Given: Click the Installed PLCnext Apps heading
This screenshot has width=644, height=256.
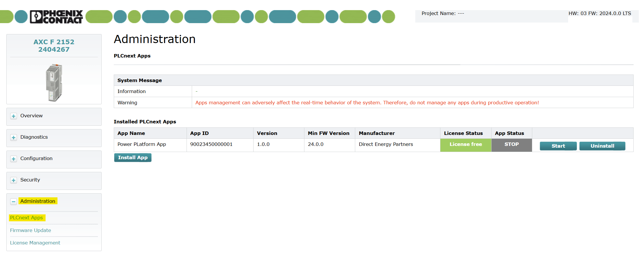Looking at the screenshot, I should click(x=145, y=122).
